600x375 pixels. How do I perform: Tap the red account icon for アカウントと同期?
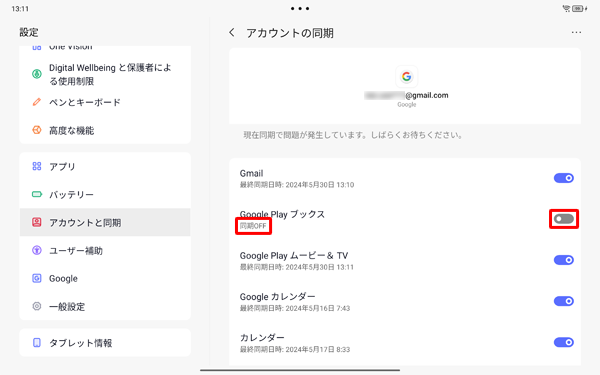(37, 222)
